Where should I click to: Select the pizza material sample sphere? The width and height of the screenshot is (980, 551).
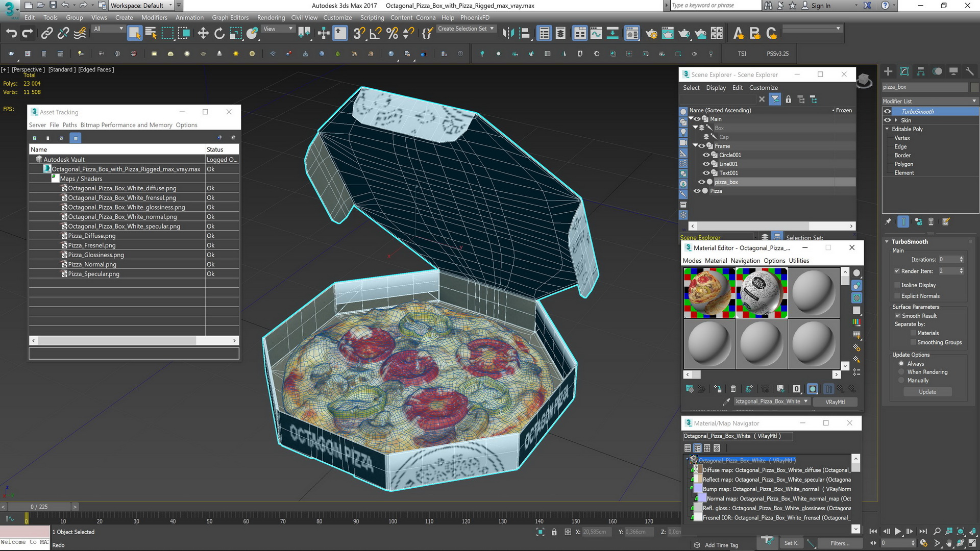(x=709, y=293)
